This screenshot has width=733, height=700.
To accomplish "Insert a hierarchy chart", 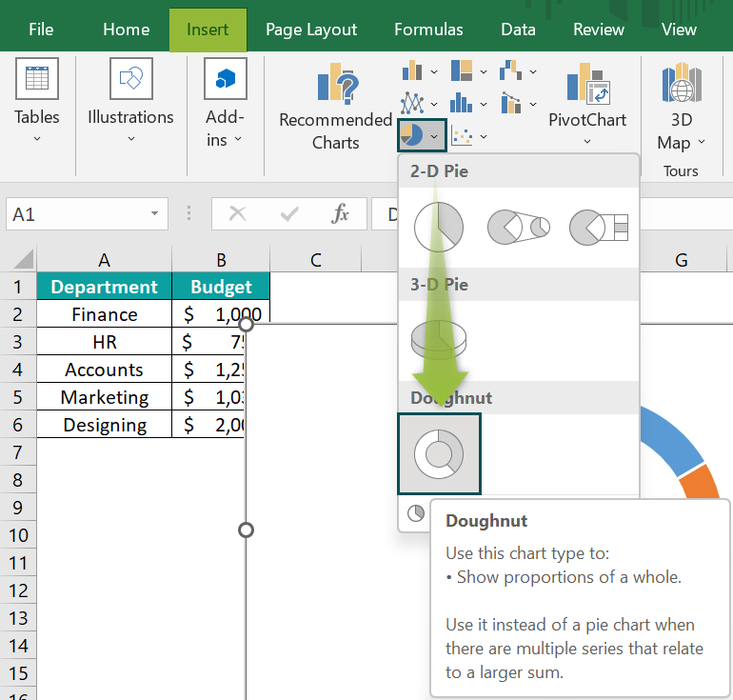I will click(x=462, y=70).
